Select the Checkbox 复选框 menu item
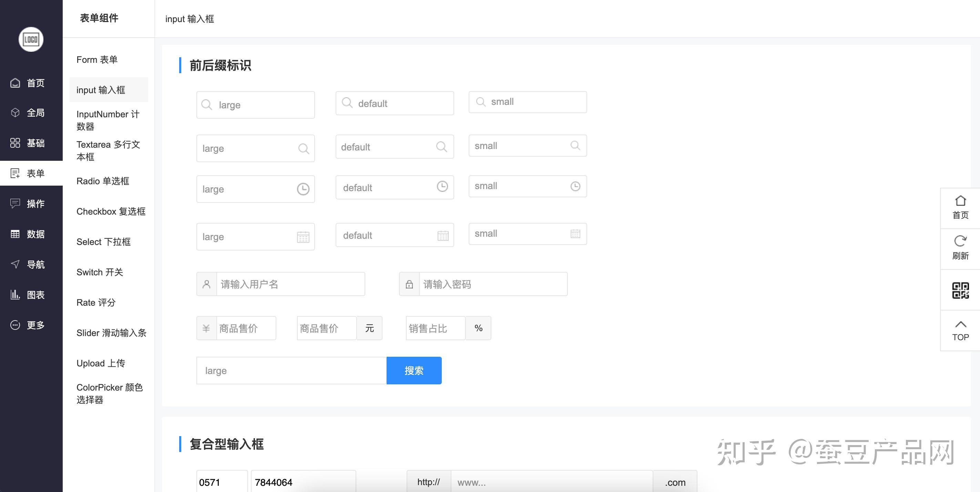This screenshot has height=492, width=980. click(x=111, y=211)
